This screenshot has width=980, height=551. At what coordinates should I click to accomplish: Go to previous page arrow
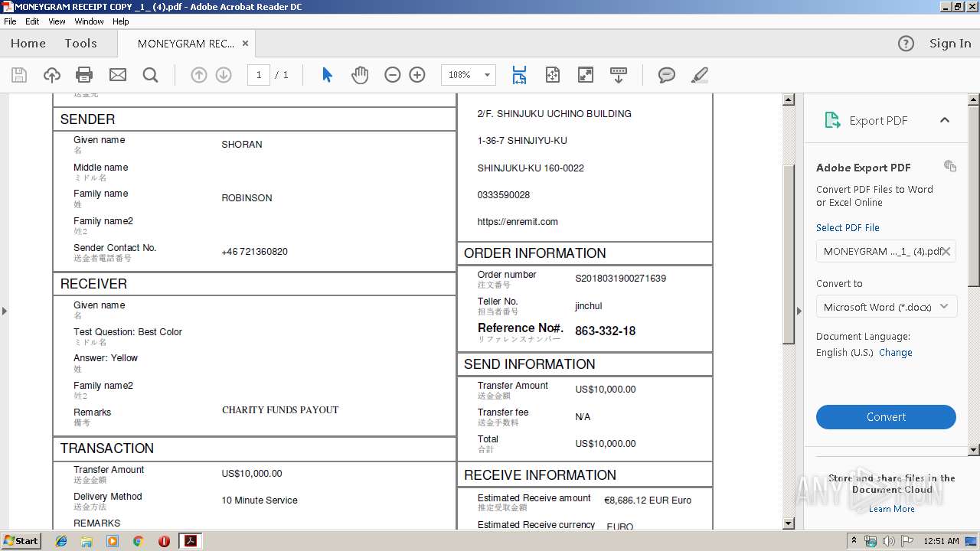click(199, 75)
